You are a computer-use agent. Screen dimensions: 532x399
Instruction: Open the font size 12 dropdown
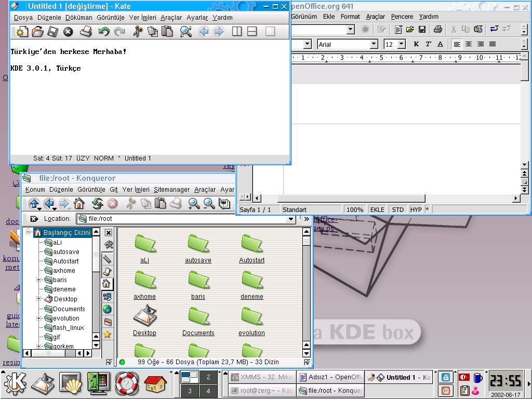[401, 44]
